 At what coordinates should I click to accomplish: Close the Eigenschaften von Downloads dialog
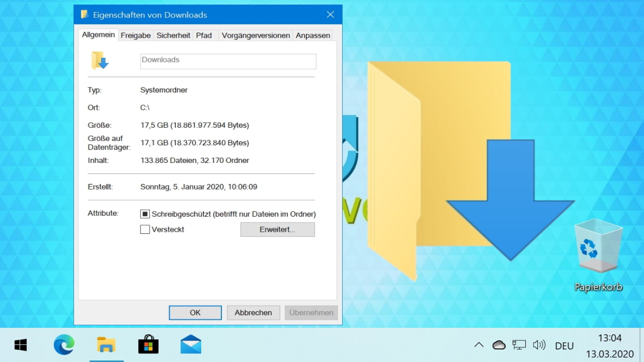(330, 14)
